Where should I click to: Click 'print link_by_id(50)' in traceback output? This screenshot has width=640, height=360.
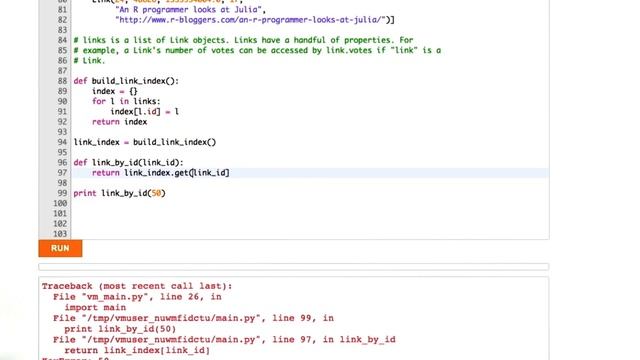pyautogui.click(x=120, y=329)
